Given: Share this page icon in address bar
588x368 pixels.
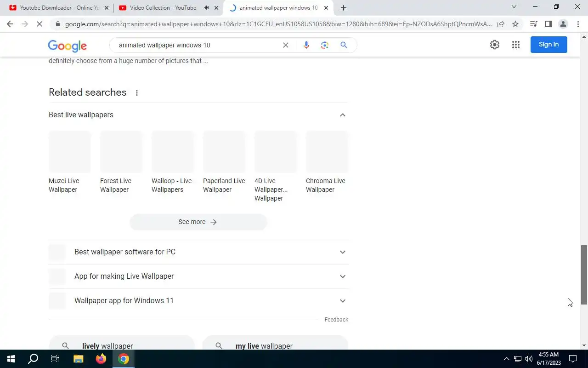Looking at the screenshot, I should pos(501,24).
